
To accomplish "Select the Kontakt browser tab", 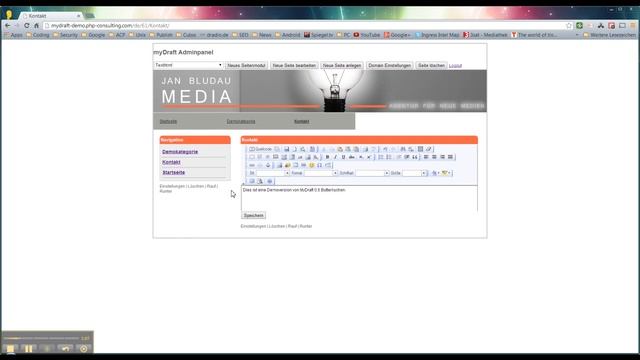I will click(51, 16).
